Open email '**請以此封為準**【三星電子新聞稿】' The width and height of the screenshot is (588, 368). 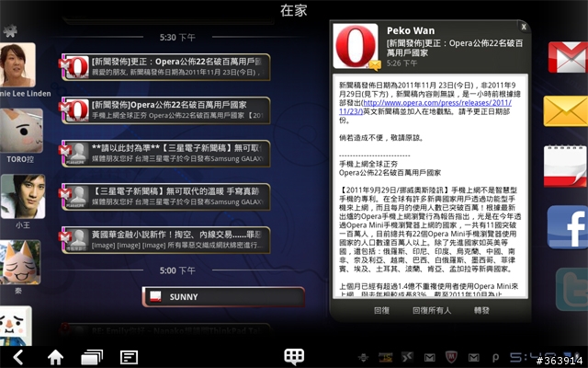point(165,154)
